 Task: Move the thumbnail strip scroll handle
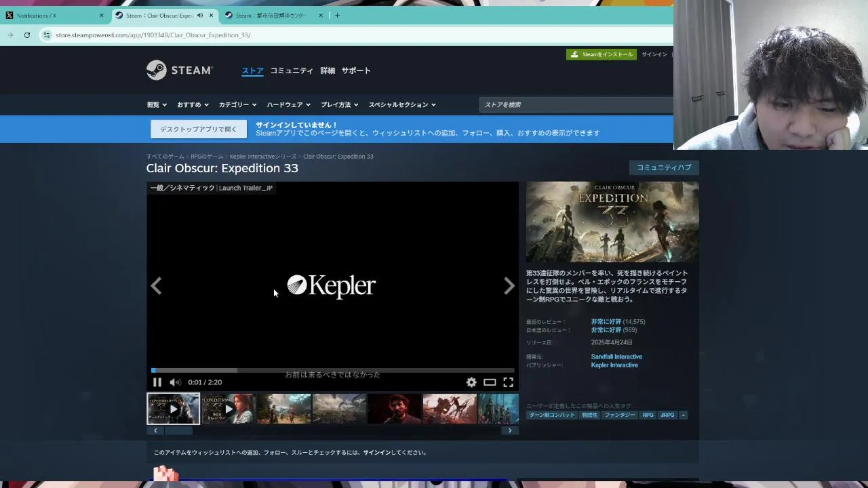(179, 430)
